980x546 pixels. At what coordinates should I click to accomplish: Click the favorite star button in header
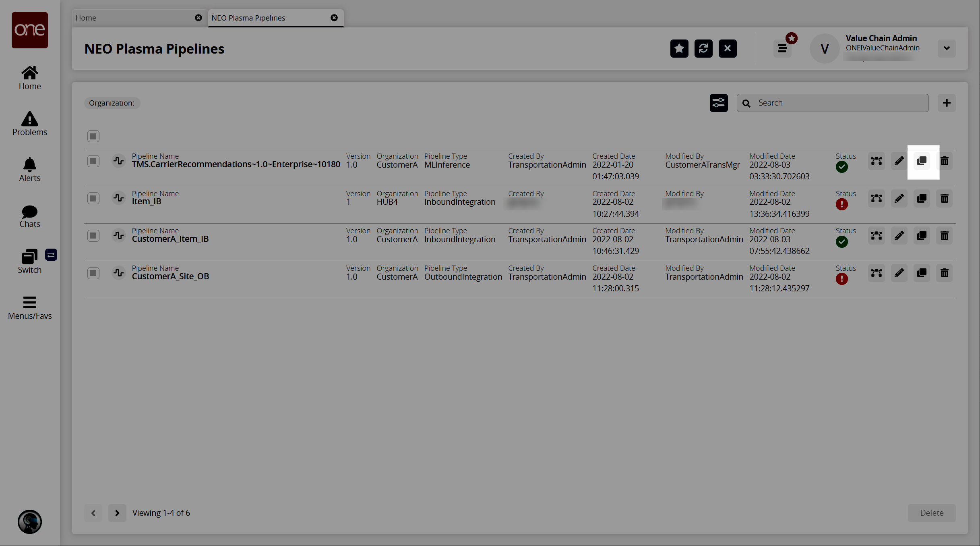click(x=679, y=49)
